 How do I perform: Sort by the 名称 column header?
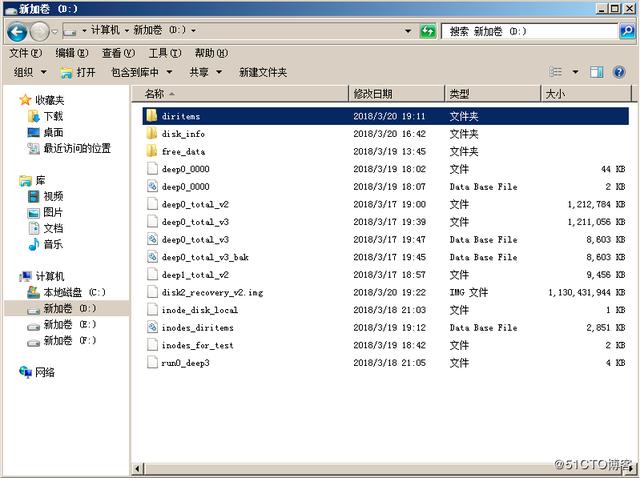(x=240, y=94)
